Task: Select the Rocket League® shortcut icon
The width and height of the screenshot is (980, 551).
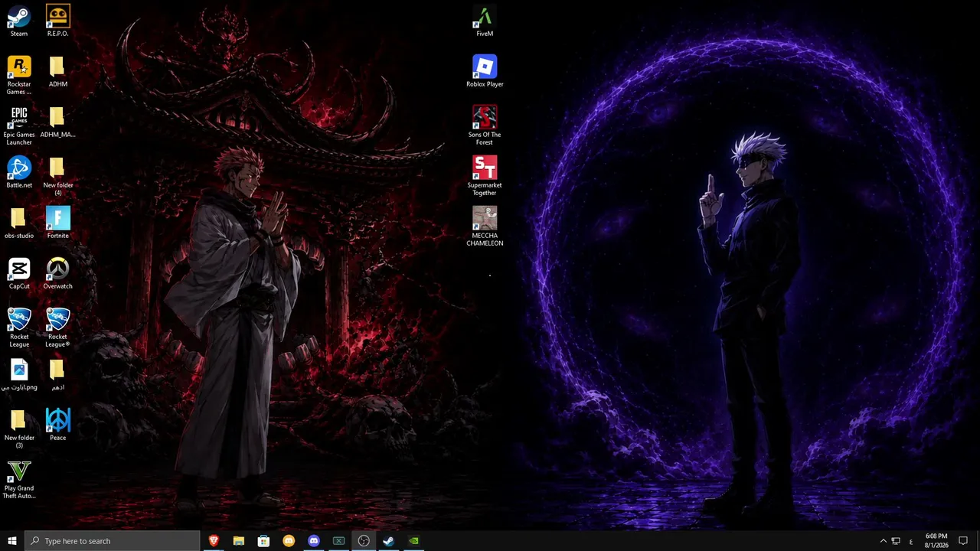Action: [x=57, y=328]
